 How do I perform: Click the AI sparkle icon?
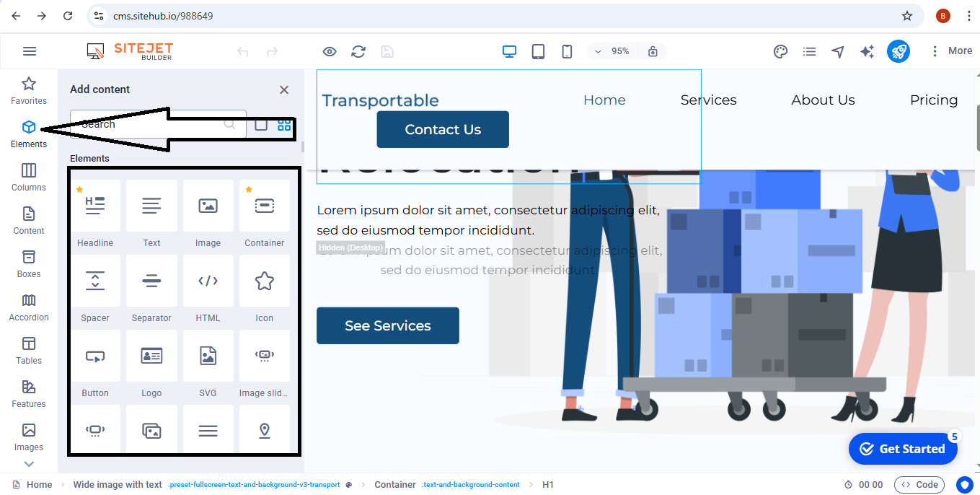coord(867,51)
